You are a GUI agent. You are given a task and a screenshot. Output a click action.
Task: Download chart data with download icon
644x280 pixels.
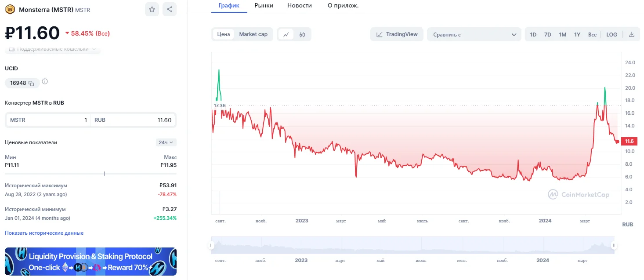pos(632,34)
